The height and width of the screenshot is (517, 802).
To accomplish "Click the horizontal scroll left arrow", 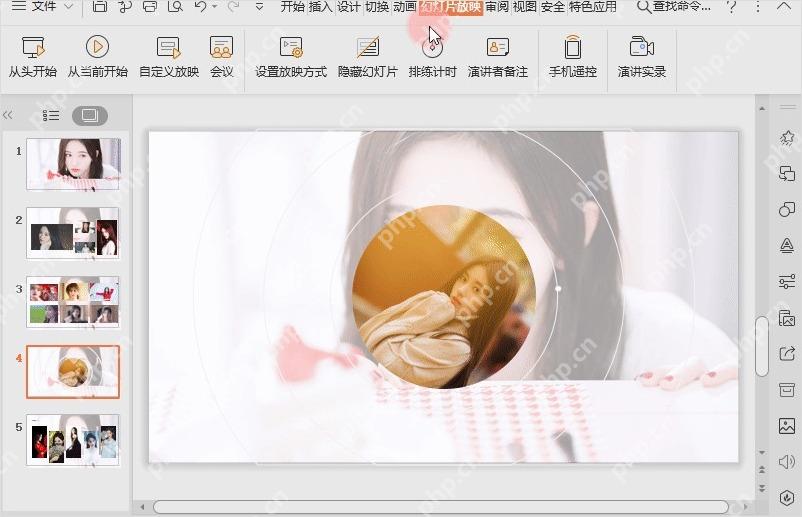I will point(143,507).
